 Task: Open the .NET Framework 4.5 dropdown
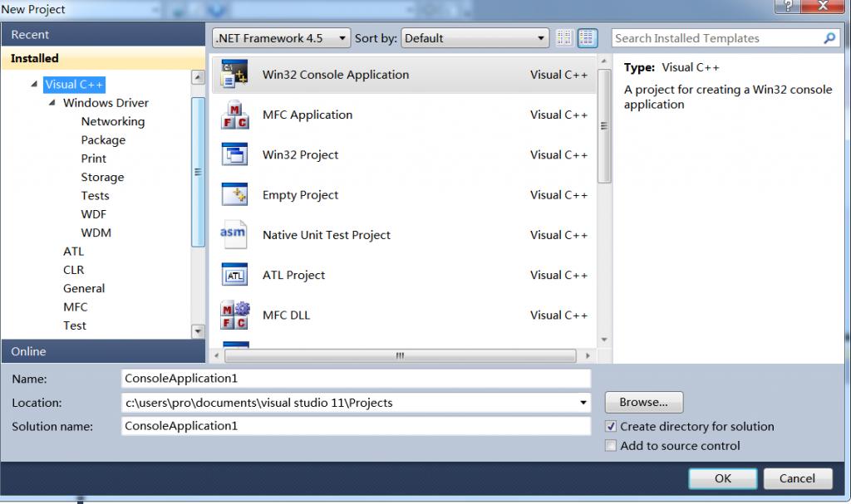point(281,38)
